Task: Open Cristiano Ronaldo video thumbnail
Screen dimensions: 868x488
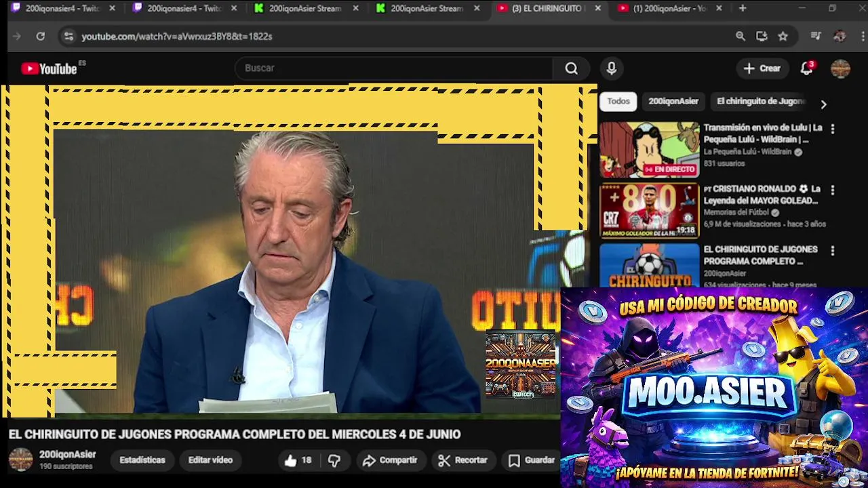Action: [649, 211]
